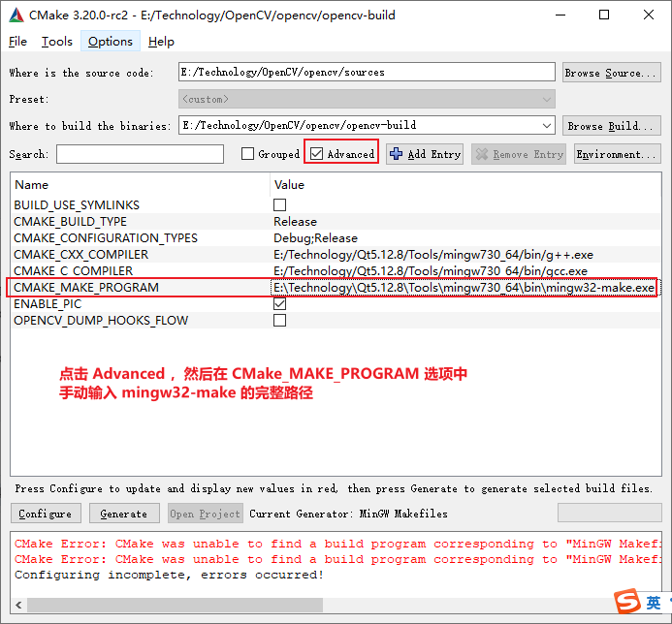Click the Remove Entry button
This screenshot has height=624, width=672.
[519, 154]
